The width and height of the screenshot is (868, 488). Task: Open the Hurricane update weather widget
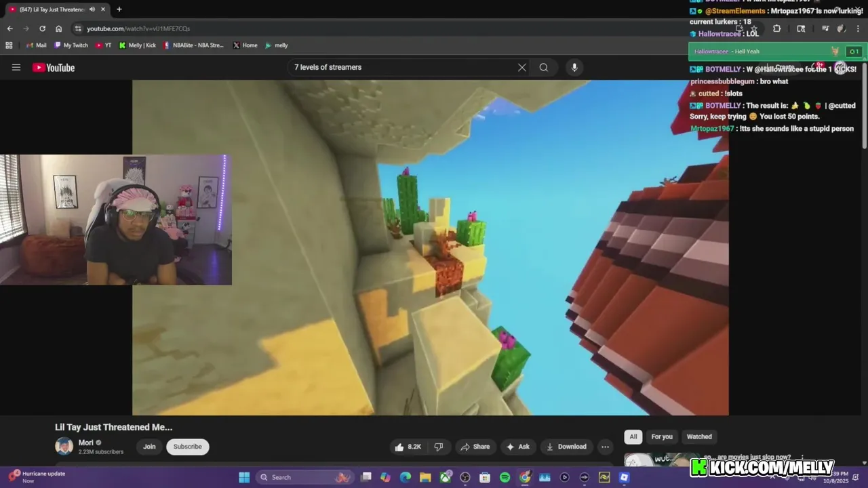pos(37,477)
